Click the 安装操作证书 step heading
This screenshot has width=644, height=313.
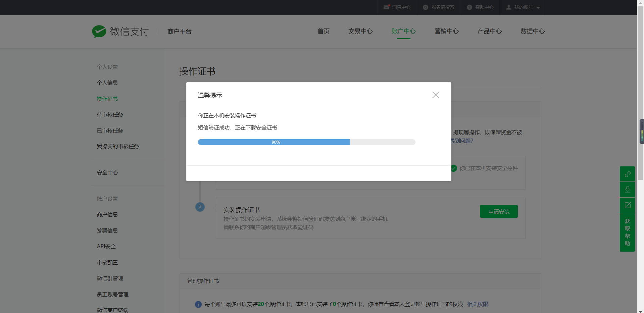[242, 210]
